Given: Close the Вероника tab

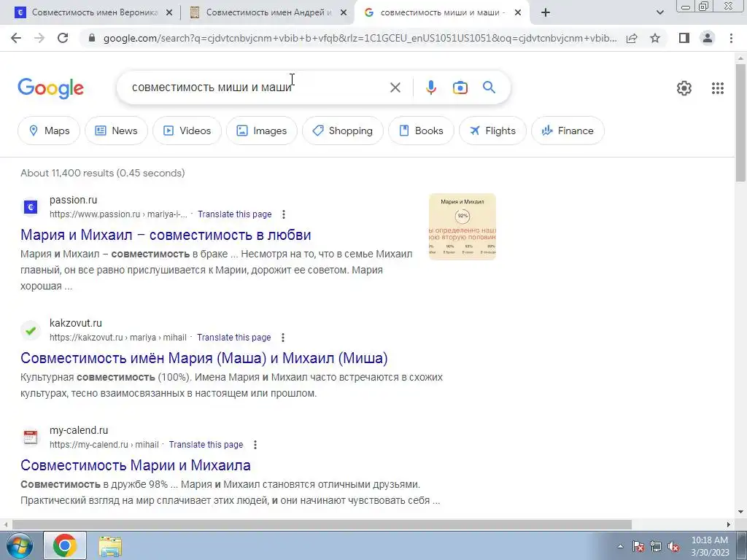Looking at the screenshot, I should pos(169,13).
